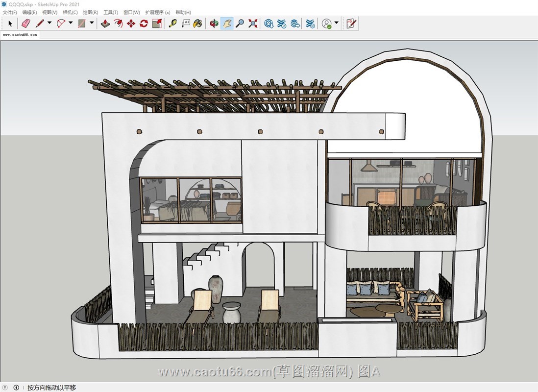Select the Eraser tool
The width and height of the screenshot is (538, 392).
click(x=26, y=24)
